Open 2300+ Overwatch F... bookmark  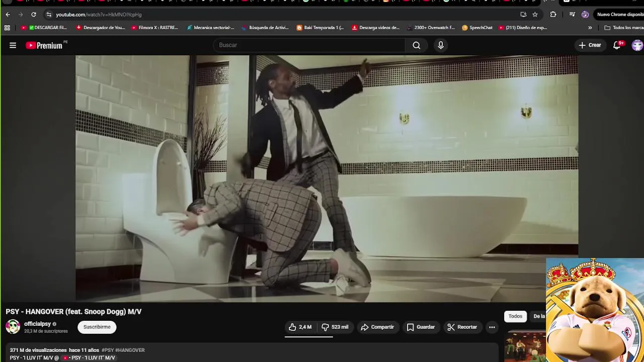[x=431, y=28]
